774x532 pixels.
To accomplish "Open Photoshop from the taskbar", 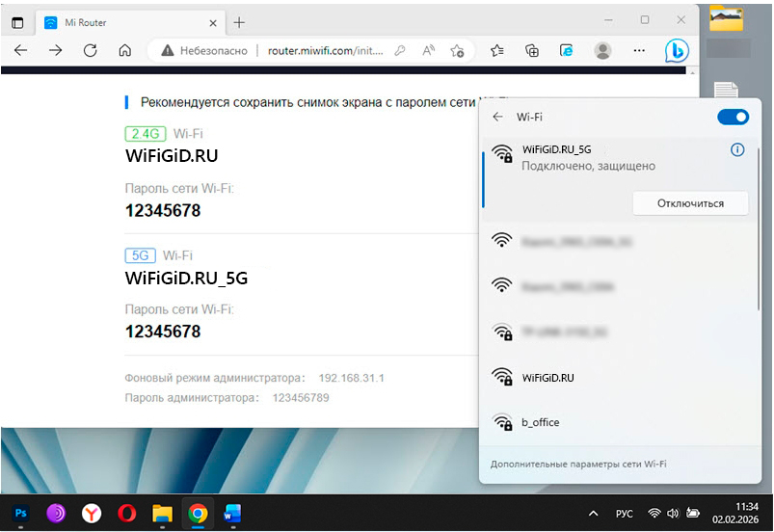I will point(21,514).
